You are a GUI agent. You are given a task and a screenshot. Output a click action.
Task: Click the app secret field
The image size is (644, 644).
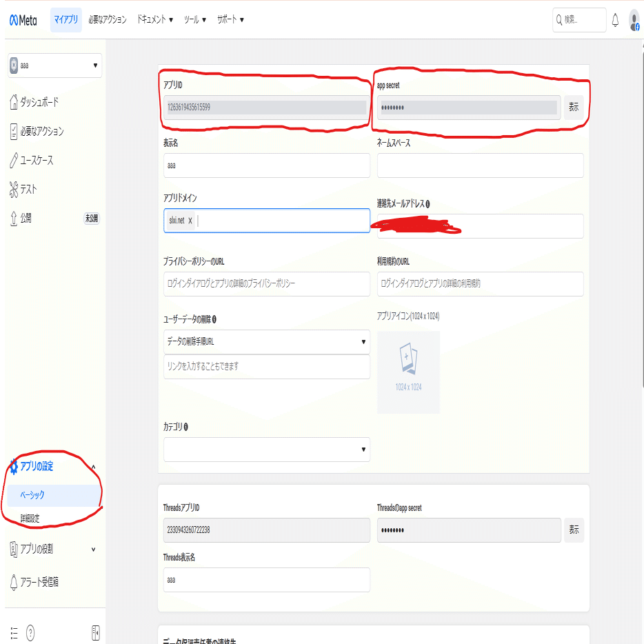pyautogui.click(x=469, y=108)
